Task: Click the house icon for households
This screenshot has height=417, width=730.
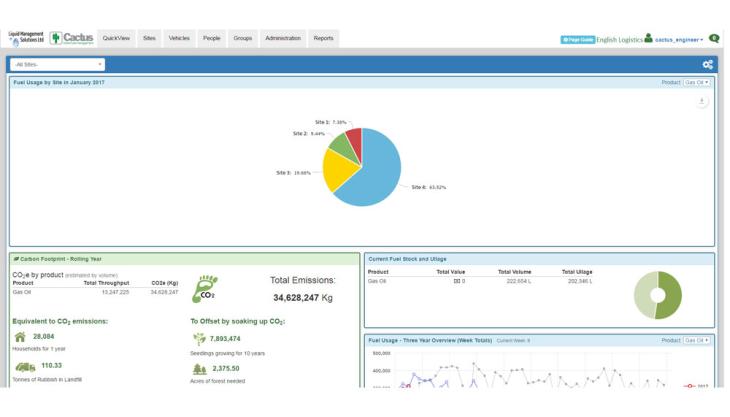Action: [x=20, y=336]
